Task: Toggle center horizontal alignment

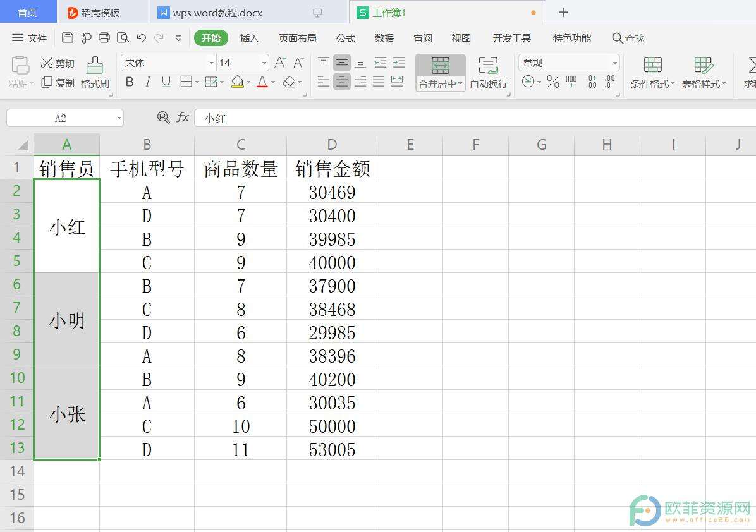Action: [342, 82]
